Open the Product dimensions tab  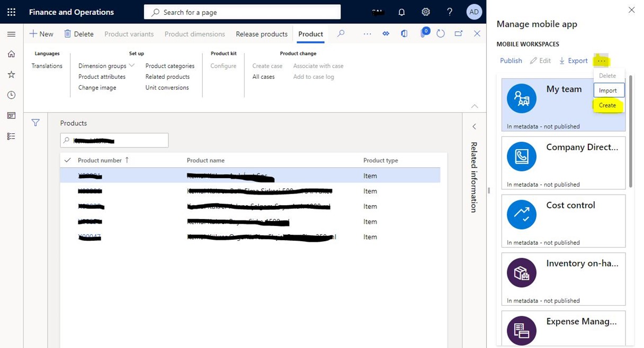pyautogui.click(x=194, y=34)
